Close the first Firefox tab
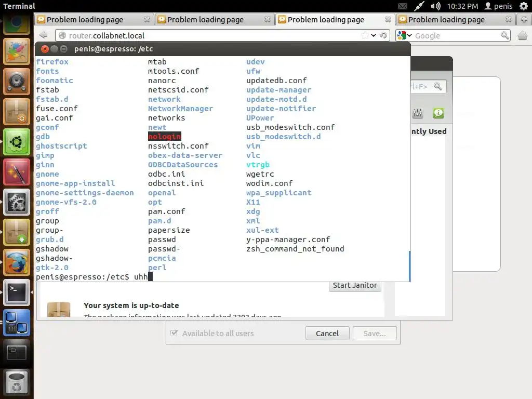This screenshot has width=532, height=399. (x=147, y=19)
